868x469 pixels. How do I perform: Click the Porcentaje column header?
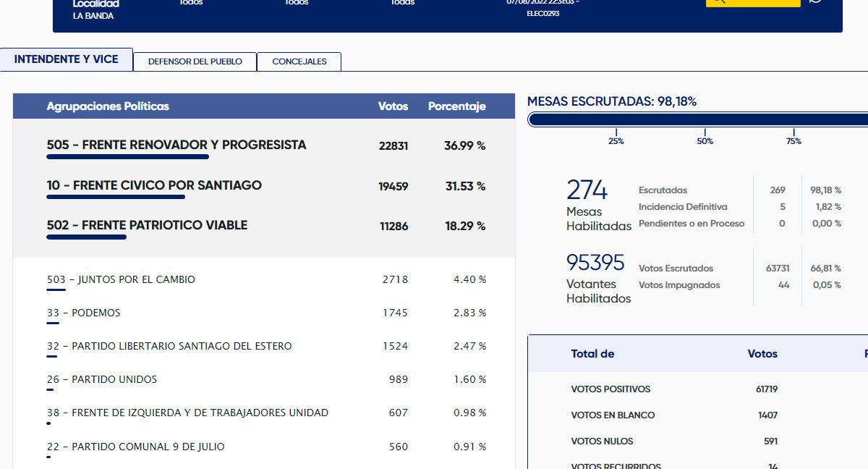tap(456, 106)
